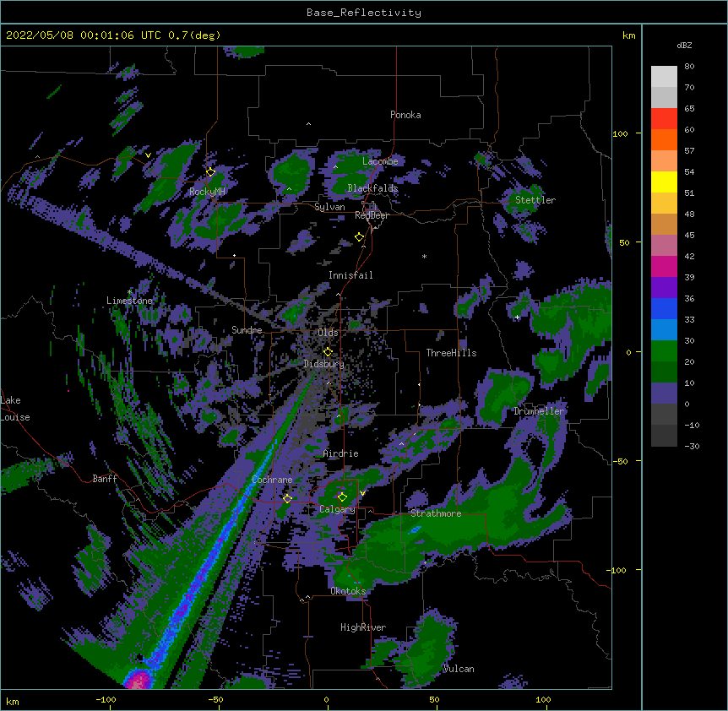728x711 pixels.
Task: Click the yellow diamond radar site marker below Olds
Action: [328, 352]
